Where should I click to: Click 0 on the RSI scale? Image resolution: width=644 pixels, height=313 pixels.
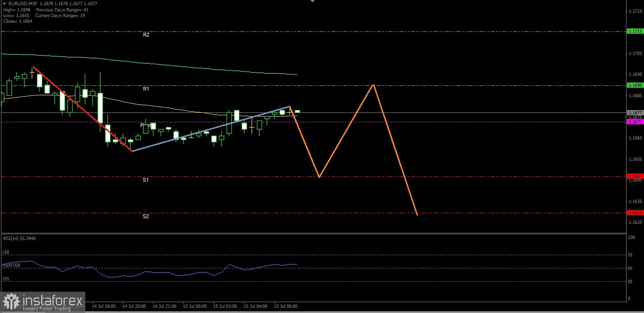tap(629, 299)
